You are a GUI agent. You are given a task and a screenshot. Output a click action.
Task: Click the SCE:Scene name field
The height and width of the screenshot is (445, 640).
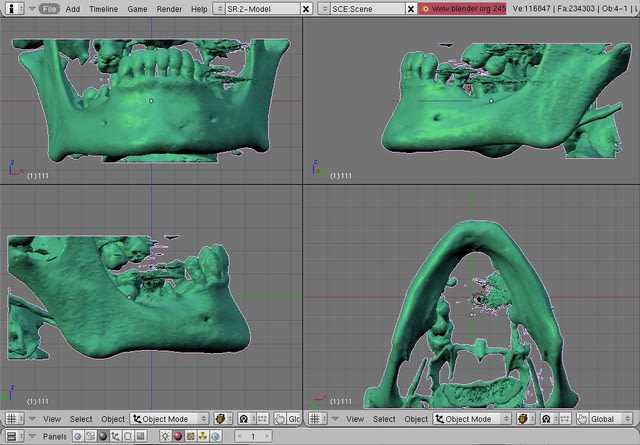pyautogui.click(x=367, y=9)
